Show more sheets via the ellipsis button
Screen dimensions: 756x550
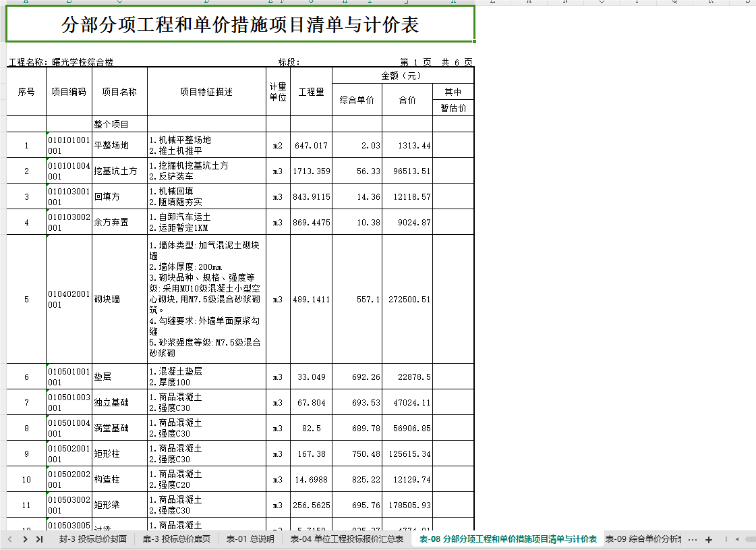[693, 540]
